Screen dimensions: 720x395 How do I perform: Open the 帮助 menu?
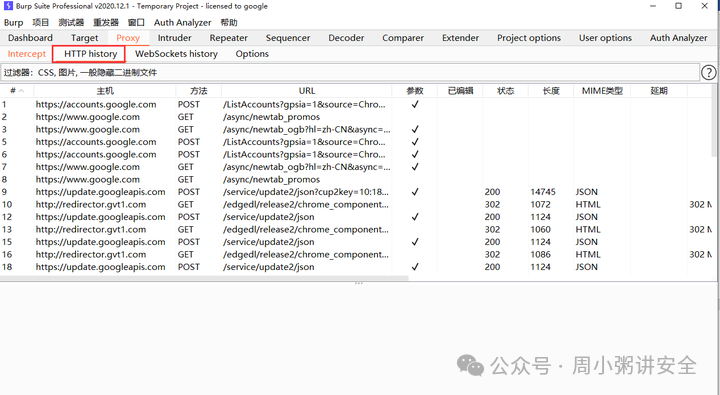pyautogui.click(x=229, y=23)
